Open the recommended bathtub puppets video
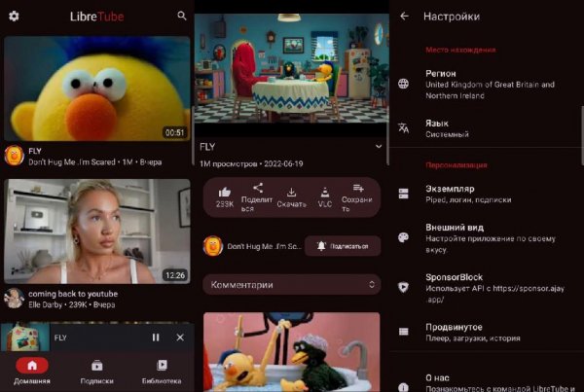The height and width of the screenshot is (392, 584). [292, 352]
